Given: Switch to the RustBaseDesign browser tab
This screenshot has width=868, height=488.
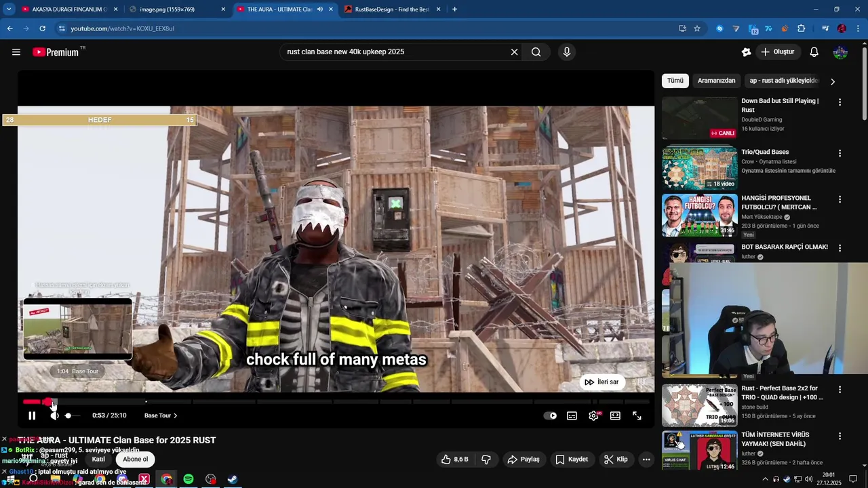Looking at the screenshot, I should tap(392, 9).
